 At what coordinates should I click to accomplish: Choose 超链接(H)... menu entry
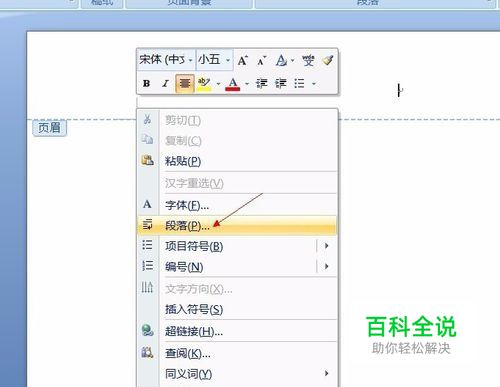click(237, 331)
